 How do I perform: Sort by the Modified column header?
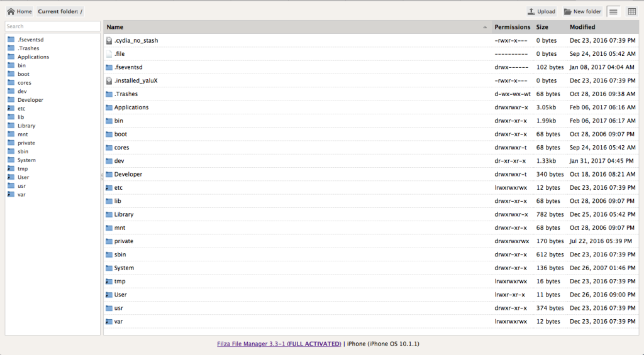pyautogui.click(x=582, y=27)
